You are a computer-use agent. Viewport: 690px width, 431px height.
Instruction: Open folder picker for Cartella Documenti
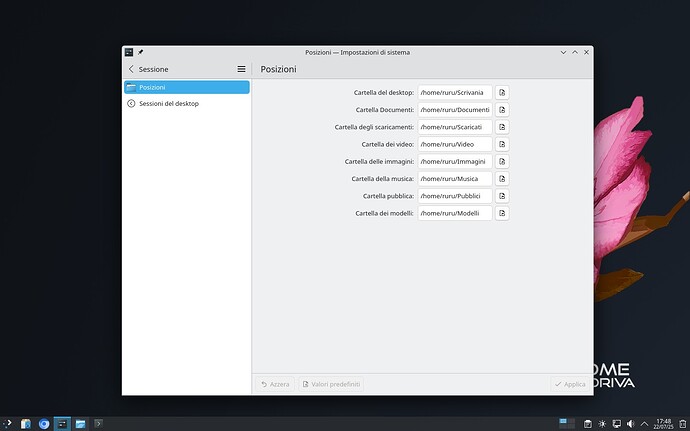(x=502, y=109)
